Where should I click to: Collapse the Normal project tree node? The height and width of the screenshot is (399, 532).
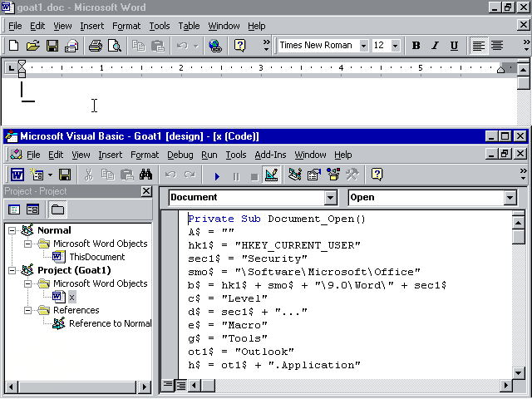12,231
